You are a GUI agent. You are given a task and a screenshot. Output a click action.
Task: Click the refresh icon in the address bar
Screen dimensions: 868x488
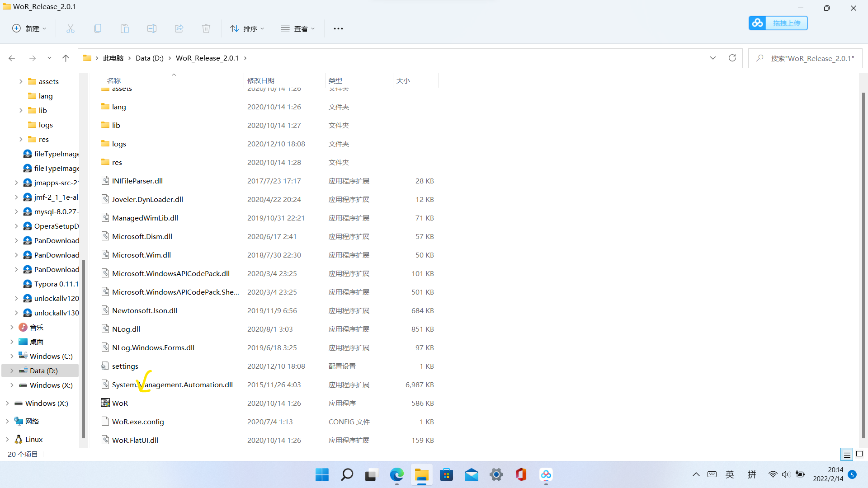732,58
